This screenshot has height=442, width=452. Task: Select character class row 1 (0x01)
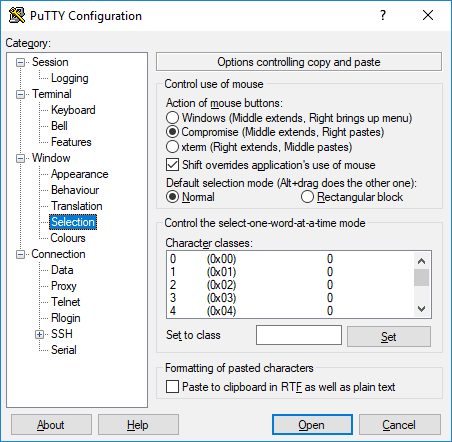(x=290, y=272)
